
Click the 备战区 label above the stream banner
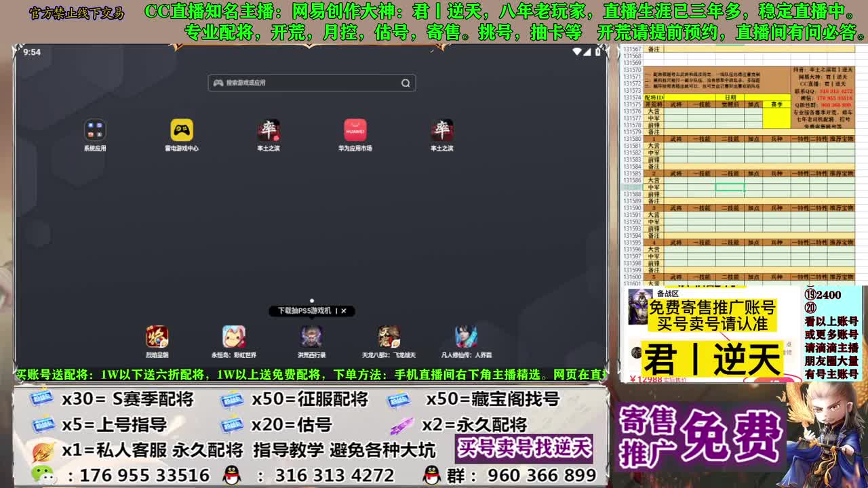click(668, 293)
